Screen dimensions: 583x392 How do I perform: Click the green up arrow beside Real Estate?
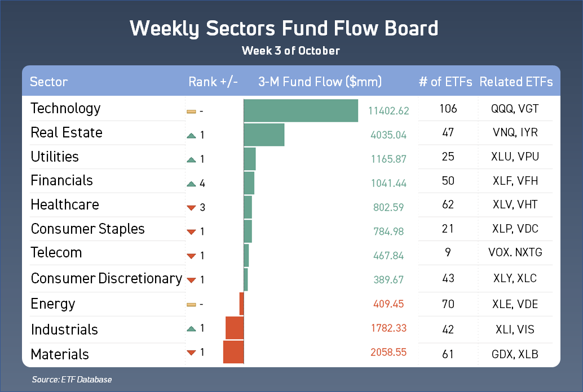point(191,136)
